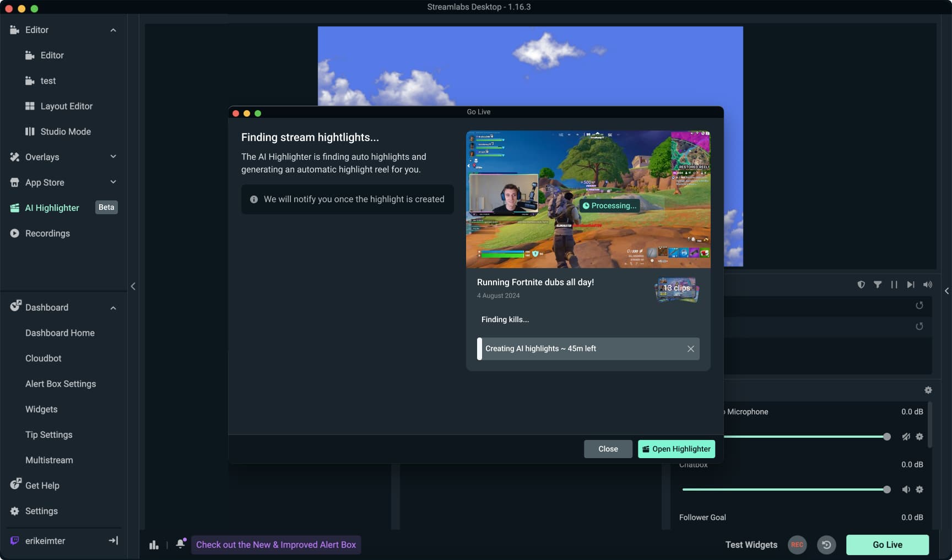
Task: Click the green Go Live button
Action: click(887, 545)
